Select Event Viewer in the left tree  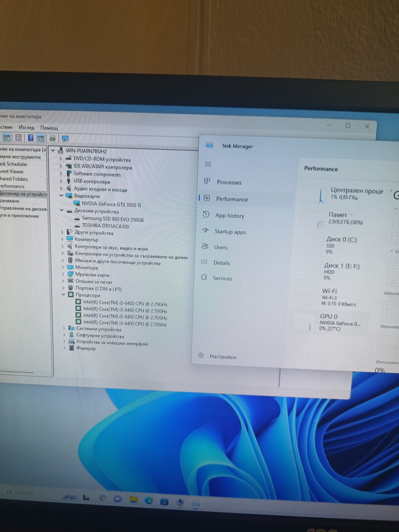click(x=12, y=172)
